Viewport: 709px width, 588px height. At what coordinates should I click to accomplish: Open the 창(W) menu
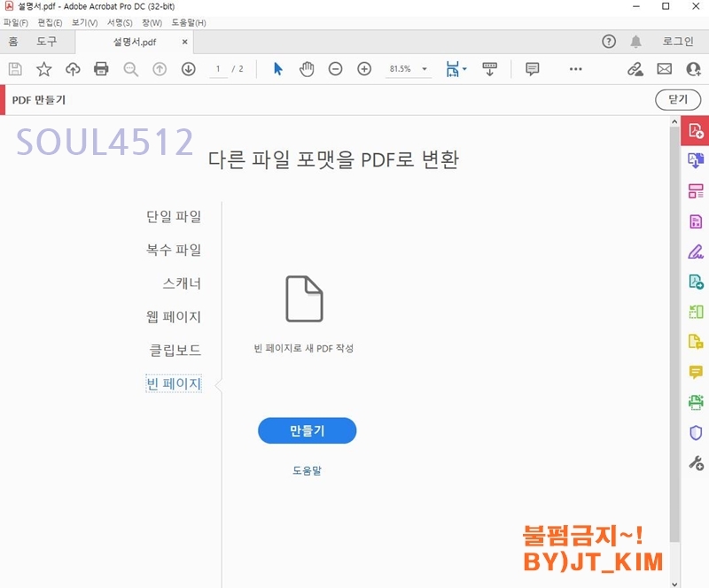[x=152, y=23]
